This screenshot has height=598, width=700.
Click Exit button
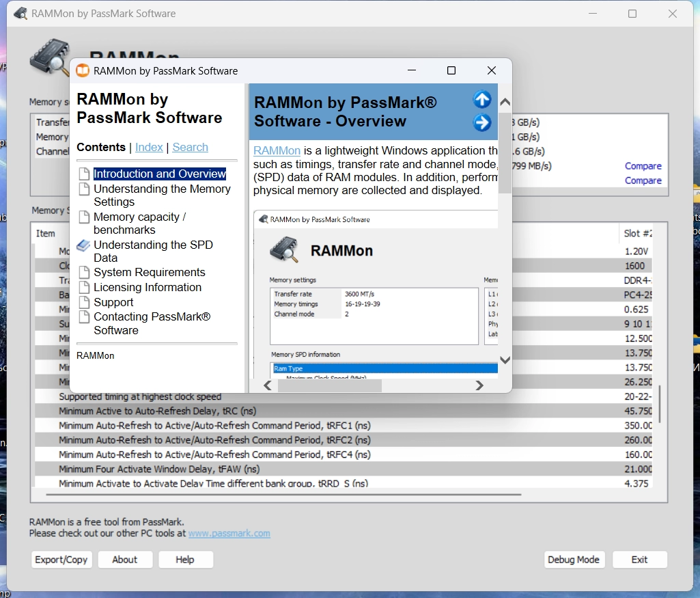coord(639,560)
